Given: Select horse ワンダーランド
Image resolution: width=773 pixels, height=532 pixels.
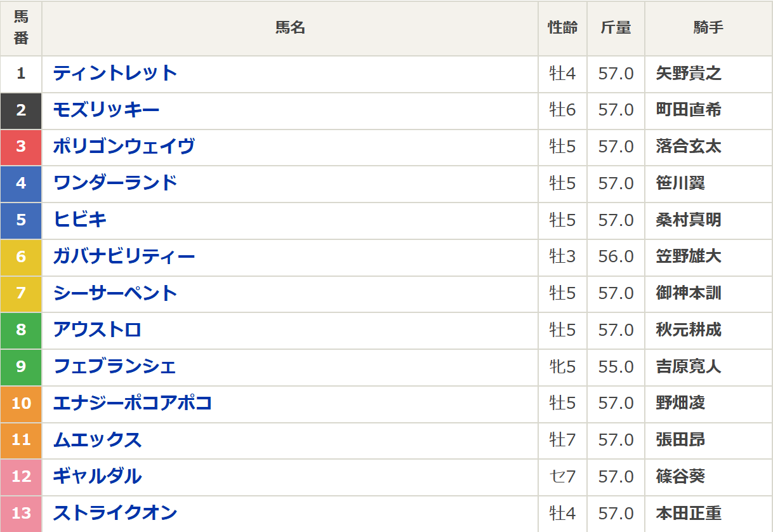Looking at the screenshot, I should tap(115, 183).
